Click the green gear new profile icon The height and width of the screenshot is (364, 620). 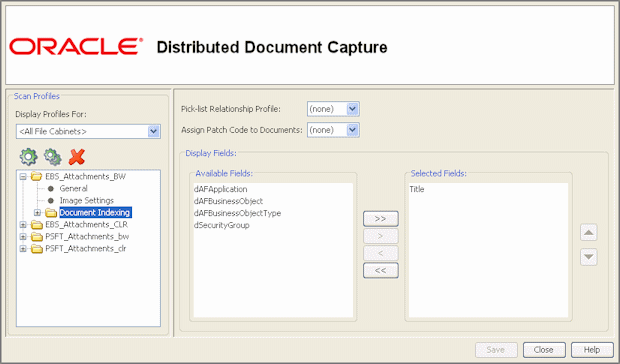coord(28,157)
